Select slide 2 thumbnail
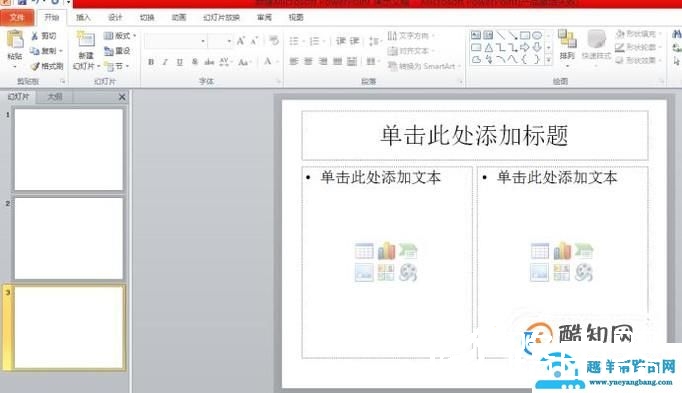 69,238
